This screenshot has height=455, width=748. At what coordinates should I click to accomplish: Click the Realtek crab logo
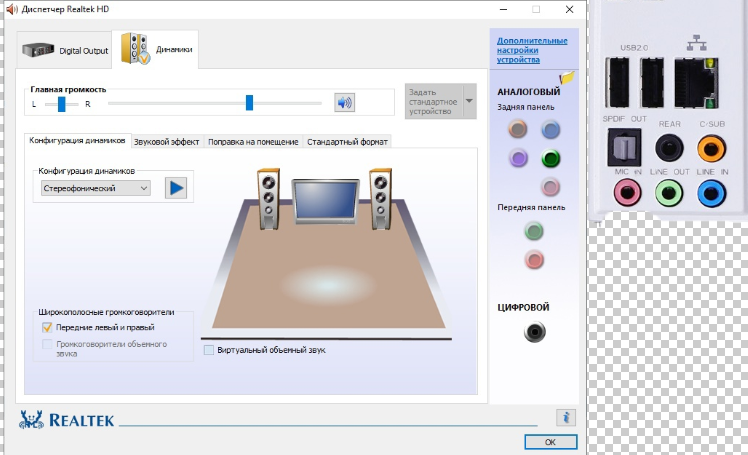pyautogui.click(x=31, y=419)
